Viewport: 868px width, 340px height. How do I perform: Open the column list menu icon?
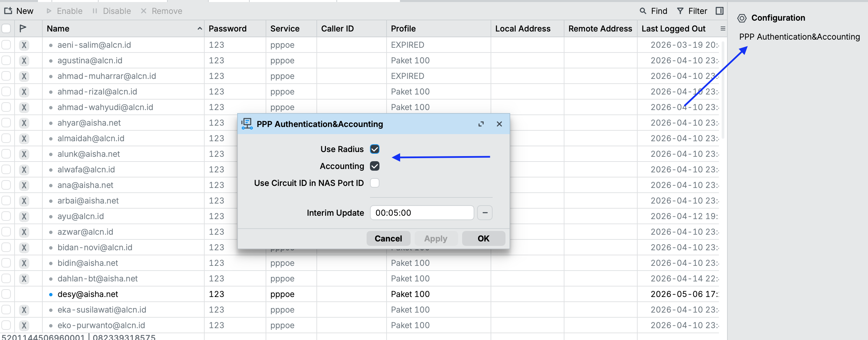tap(723, 28)
